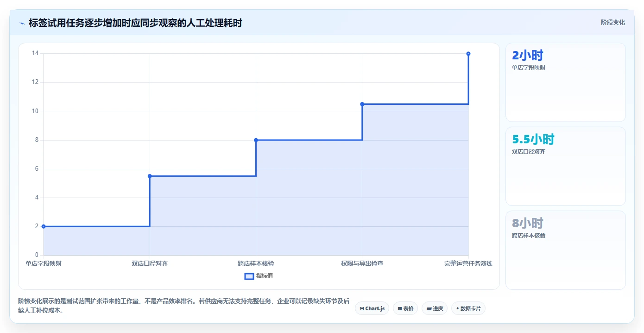Screen dimensions: 644x333
Task: Click the data point at 单店字段映射
Action: pyautogui.click(x=44, y=226)
